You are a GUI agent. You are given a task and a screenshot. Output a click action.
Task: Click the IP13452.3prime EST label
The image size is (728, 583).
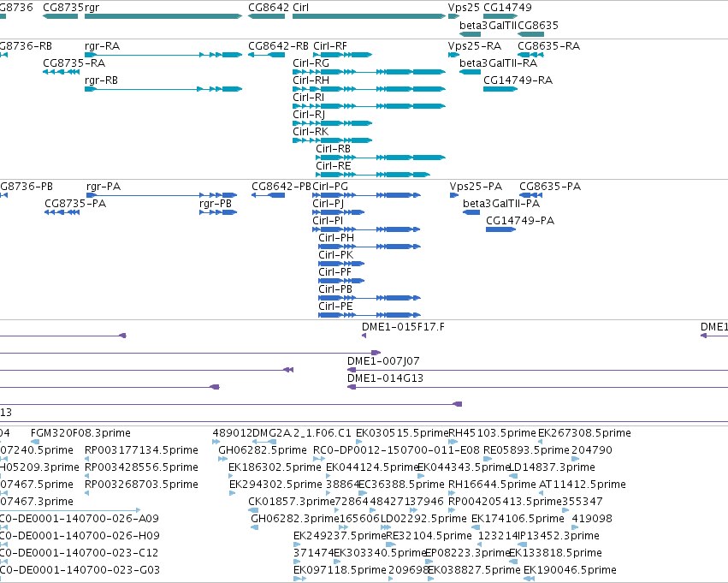tap(559, 536)
